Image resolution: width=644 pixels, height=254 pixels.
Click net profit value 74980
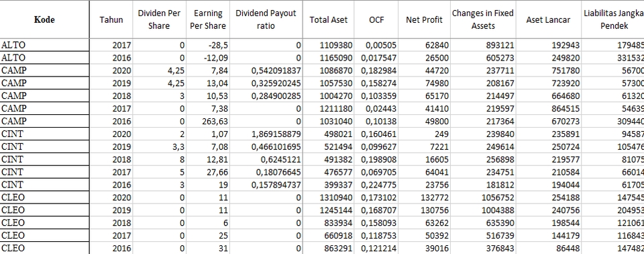click(x=424, y=83)
